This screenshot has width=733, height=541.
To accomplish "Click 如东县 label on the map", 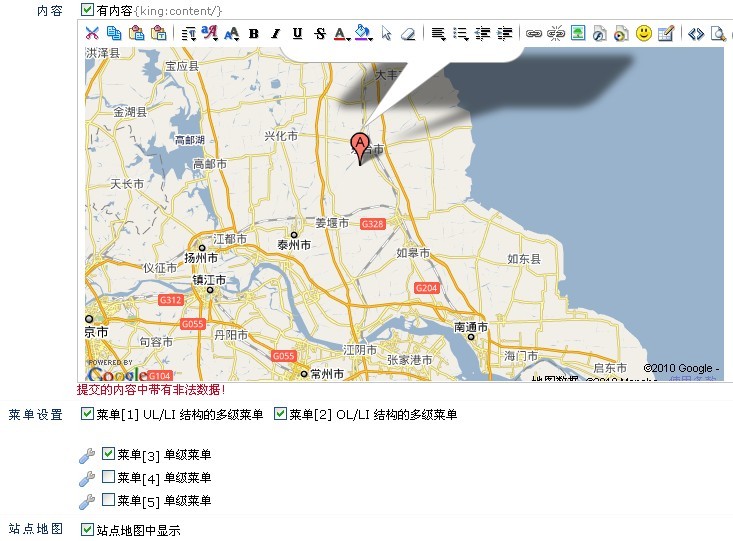I will click(524, 259).
